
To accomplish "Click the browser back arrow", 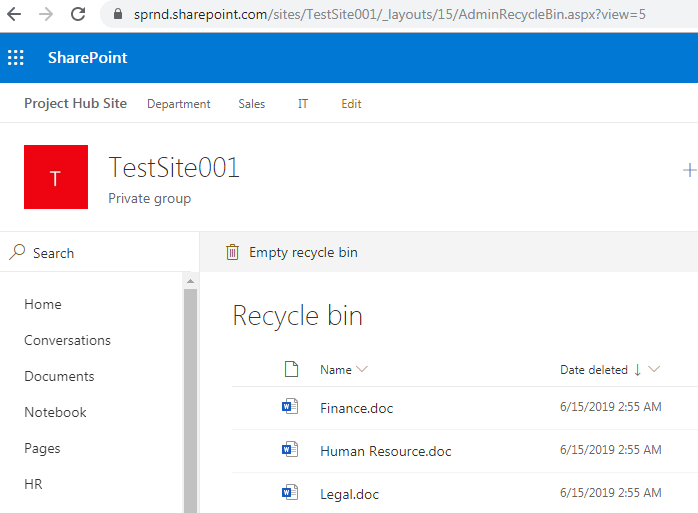I will pyautogui.click(x=14, y=14).
